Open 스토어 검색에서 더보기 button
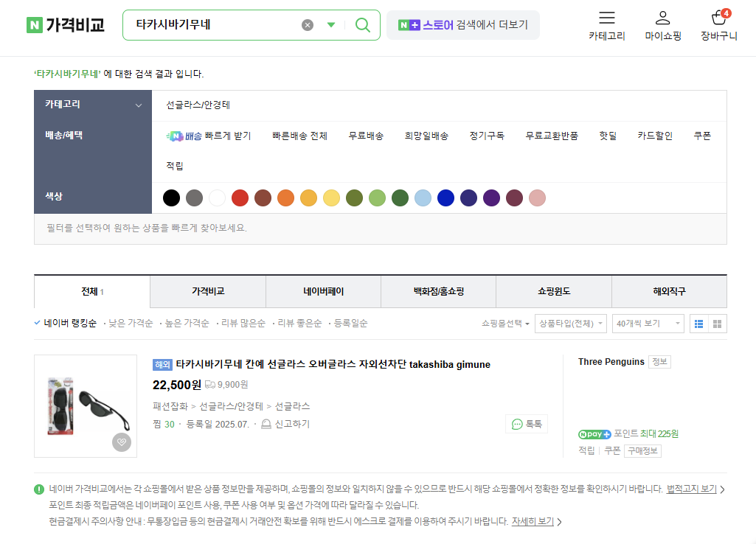This screenshot has width=756, height=544. click(x=463, y=25)
